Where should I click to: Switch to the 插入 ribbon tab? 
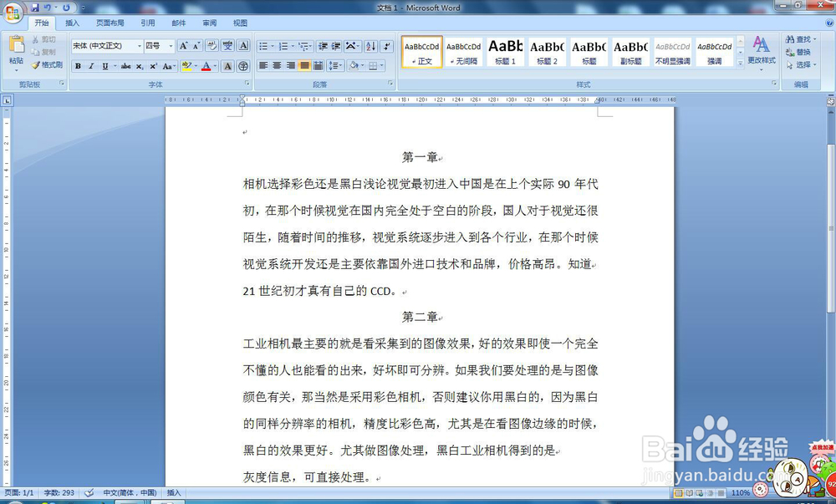click(x=70, y=23)
